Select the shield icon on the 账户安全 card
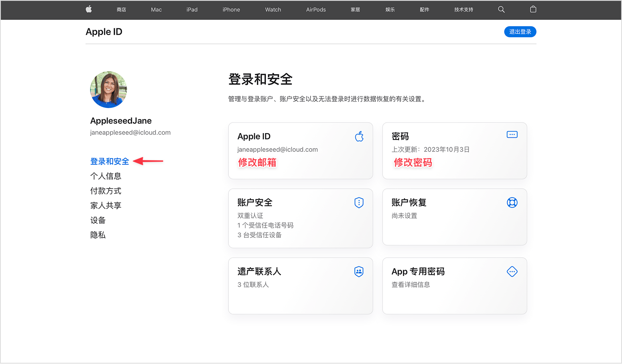Screen dimensions: 622x364 pos(359,202)
